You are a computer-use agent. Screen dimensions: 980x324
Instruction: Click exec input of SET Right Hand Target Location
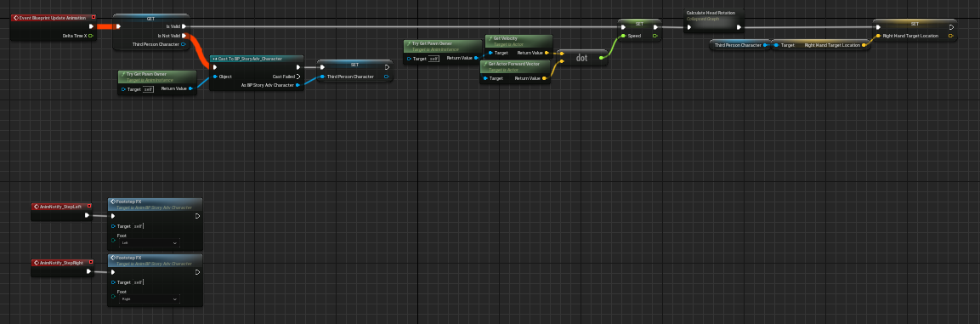click(x=878, y=27)
